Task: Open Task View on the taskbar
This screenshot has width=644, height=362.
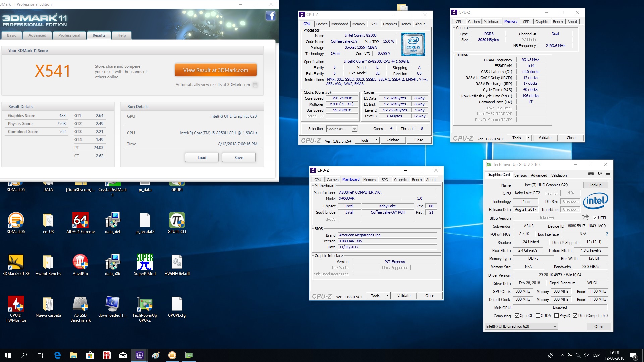Action: click(40, 355)
